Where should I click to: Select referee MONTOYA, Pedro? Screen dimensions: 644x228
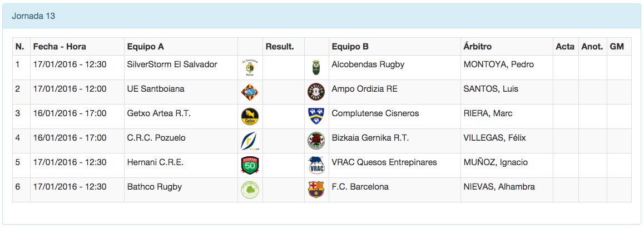tap(498, 65)
